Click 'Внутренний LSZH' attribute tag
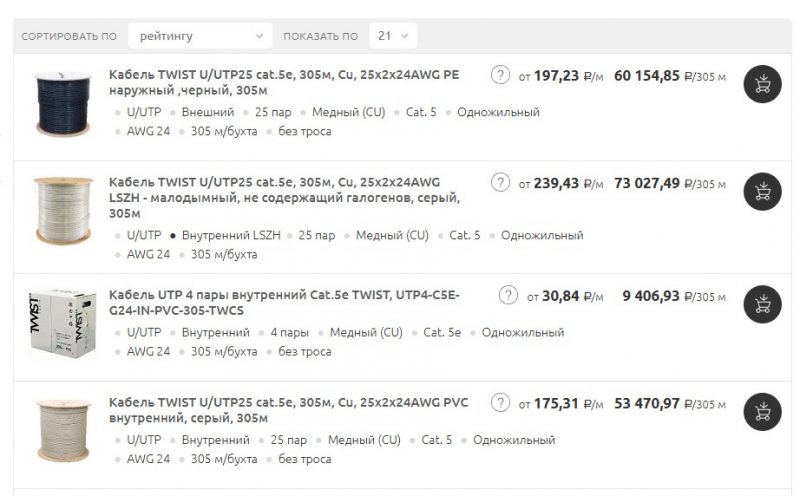Image resolution: width=800 pixels, height=496 pixels. point(231,235)
